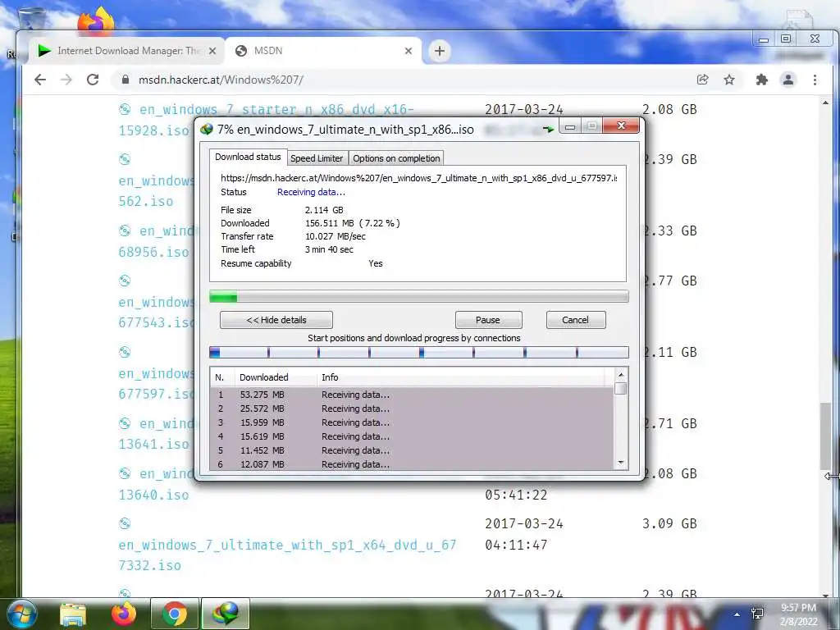Click the taskbar clock showing 9:57 PM
The height and width of the screenshot is (630, 840).
799,614
